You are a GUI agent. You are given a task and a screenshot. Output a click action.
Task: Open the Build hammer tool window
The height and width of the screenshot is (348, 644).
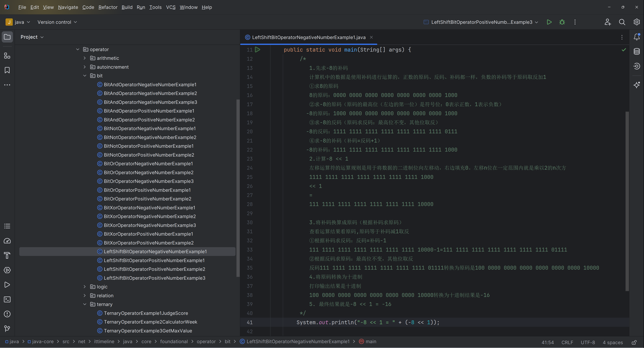7,255
